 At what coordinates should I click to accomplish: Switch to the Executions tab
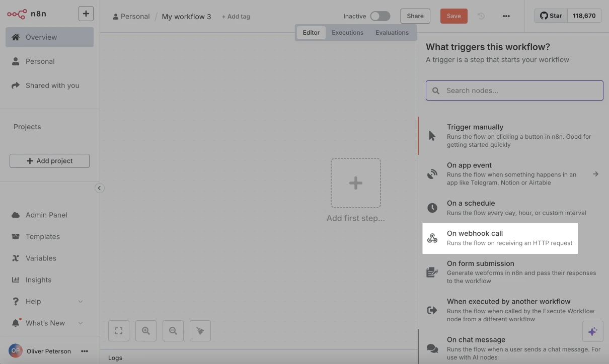[x=347, y=33]
